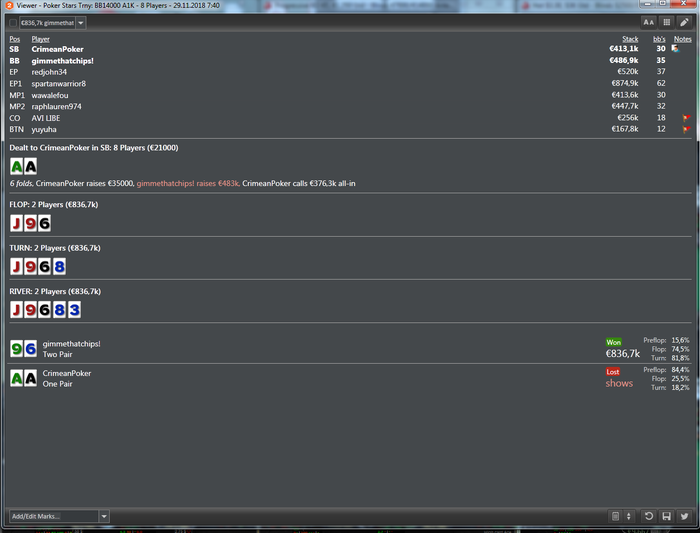The image size is (700, 533).
Task: Tick the checkbox beside the hand selector
Action: click(x=13, y=23)
